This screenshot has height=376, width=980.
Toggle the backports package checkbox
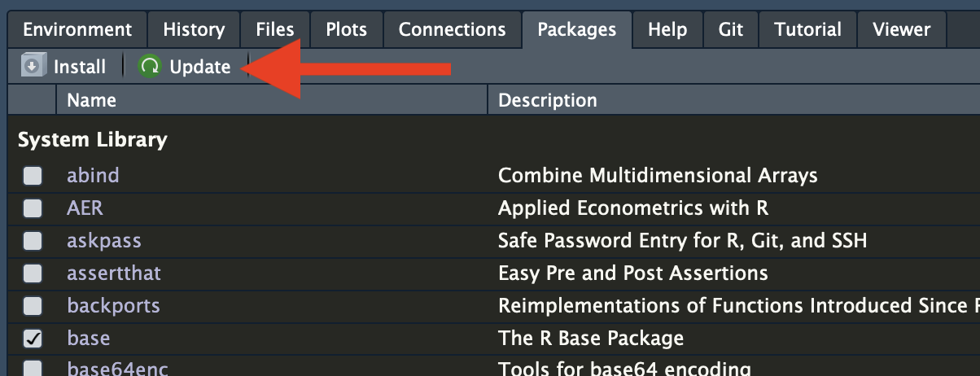coord(33,306)
